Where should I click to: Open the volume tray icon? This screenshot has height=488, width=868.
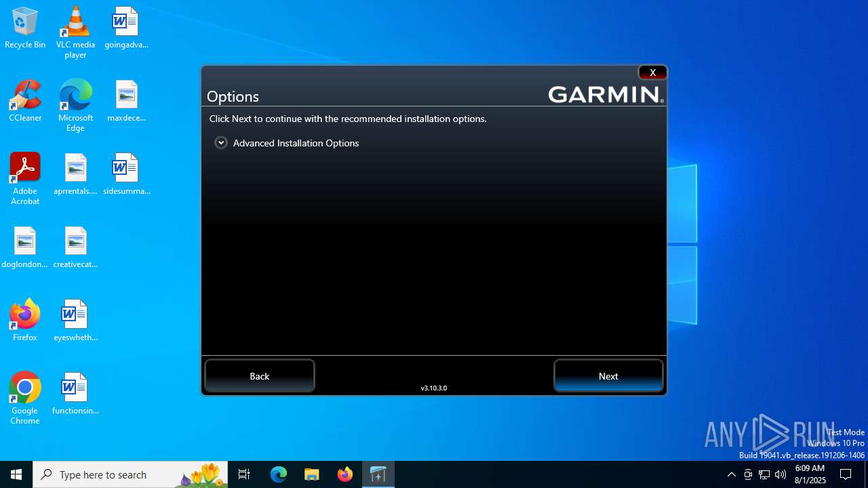pos(781,474)
